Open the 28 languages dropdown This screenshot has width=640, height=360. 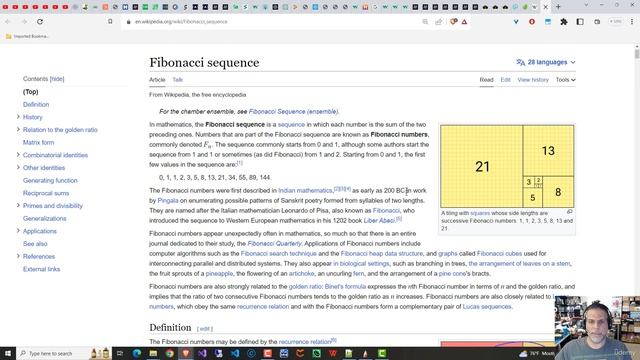[546, 62]
